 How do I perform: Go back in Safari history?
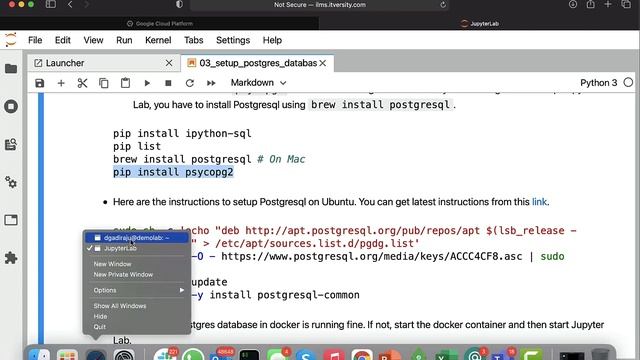[x=70, y=4]
